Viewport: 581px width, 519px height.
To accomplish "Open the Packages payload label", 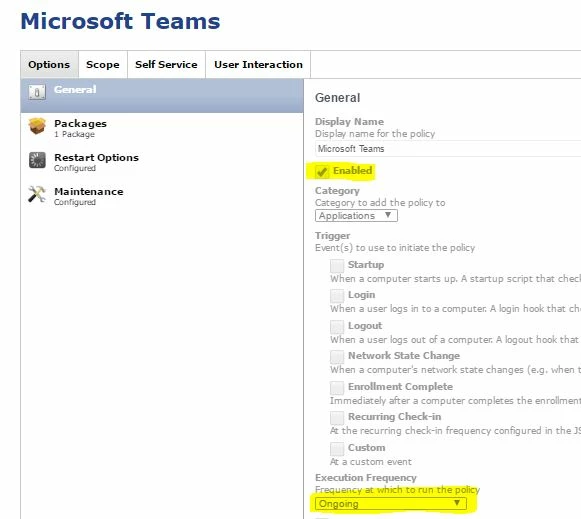I will (80, 123).
